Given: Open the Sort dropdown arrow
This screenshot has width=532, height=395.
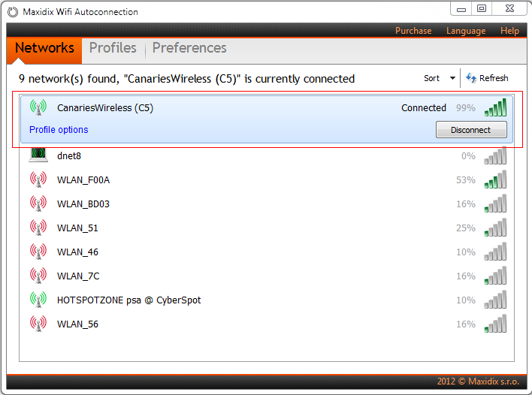Looking at the screenshot, I should tap(452, 78).
